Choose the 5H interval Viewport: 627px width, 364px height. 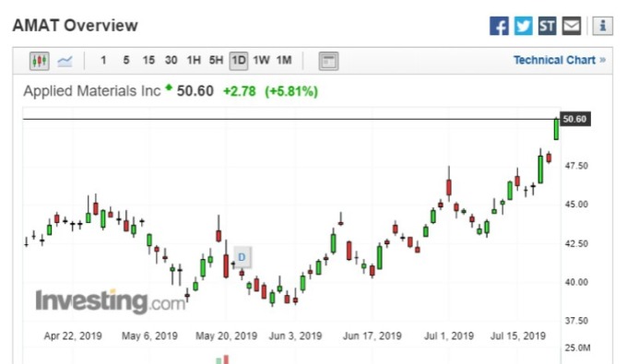(216, 60)
